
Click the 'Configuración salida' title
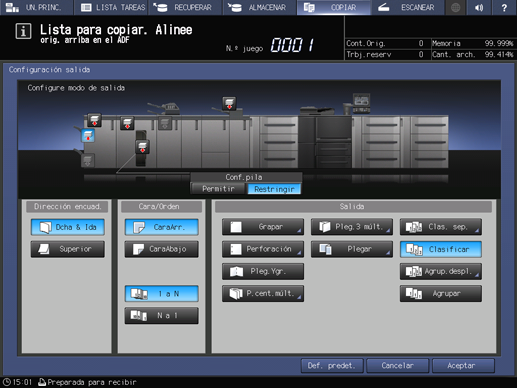pos(49,69)
